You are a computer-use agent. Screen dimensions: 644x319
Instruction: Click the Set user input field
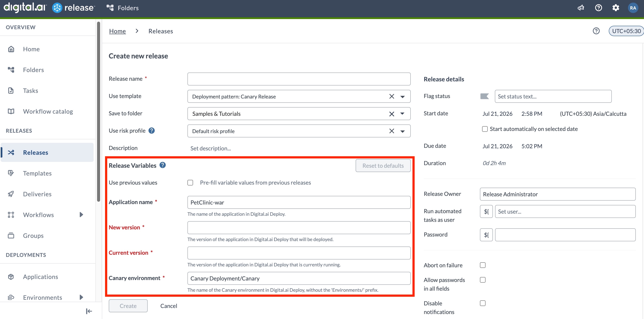[565, 211]
